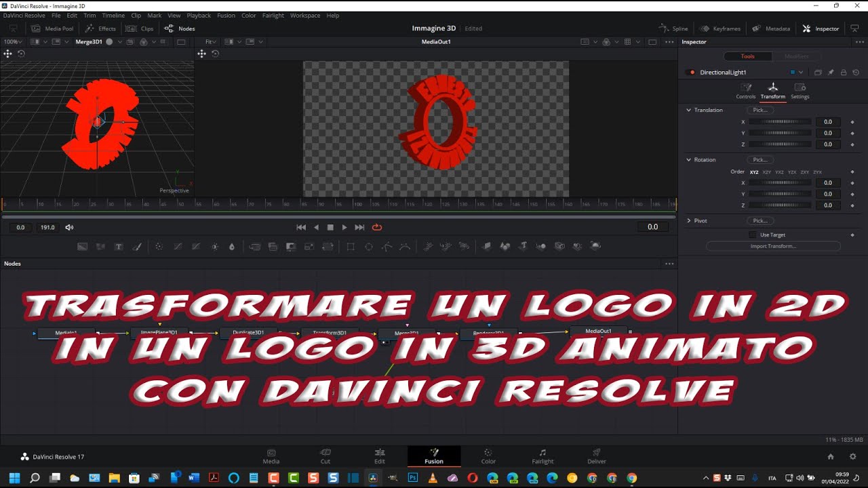Add a Blur (water drop) tool
Viewport: 868px width, 488px height.
(x=232, y=247)
